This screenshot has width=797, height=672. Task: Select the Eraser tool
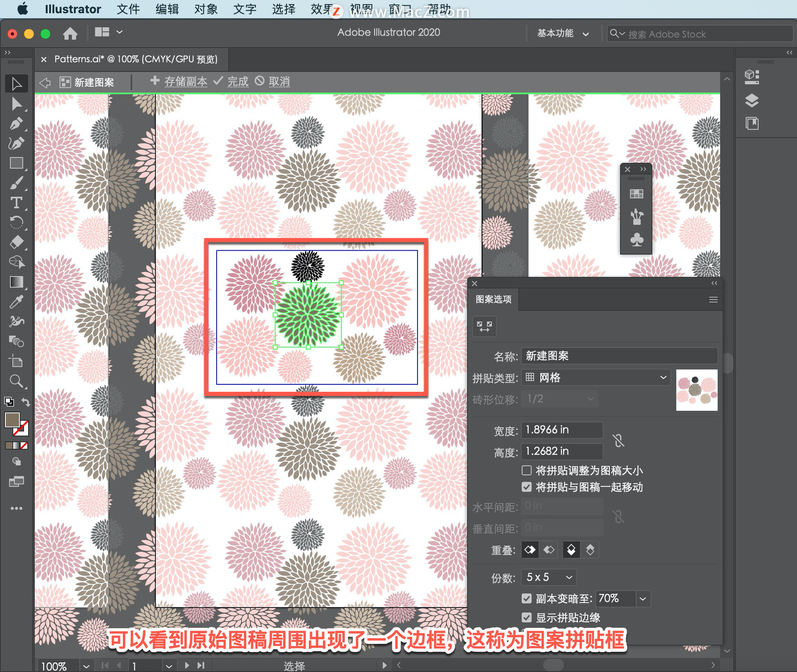pyautogui.click(x=17, y=242)
